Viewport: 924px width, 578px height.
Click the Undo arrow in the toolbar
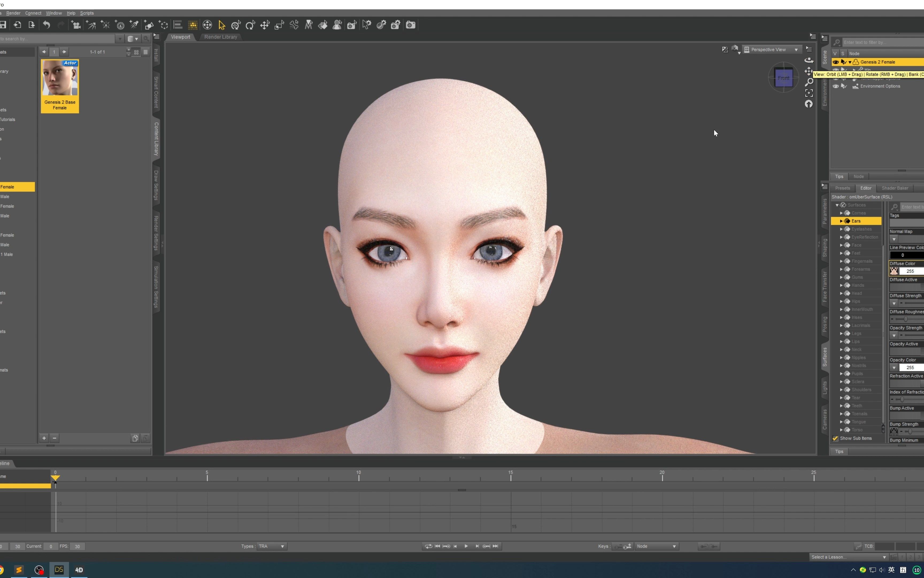pyautogui.click(x=46, y=25)
